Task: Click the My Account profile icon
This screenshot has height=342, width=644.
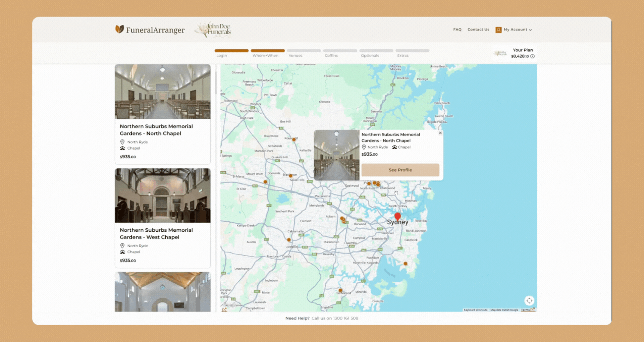Action: coord(498,30)
